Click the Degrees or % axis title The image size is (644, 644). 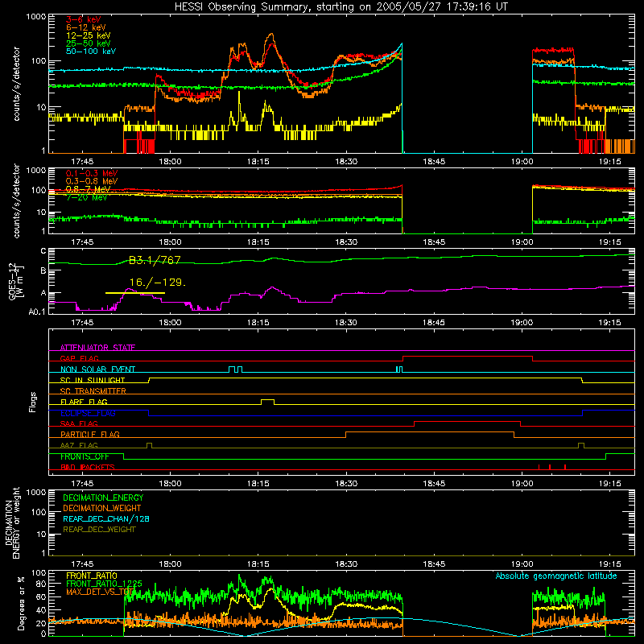[21, 603]
